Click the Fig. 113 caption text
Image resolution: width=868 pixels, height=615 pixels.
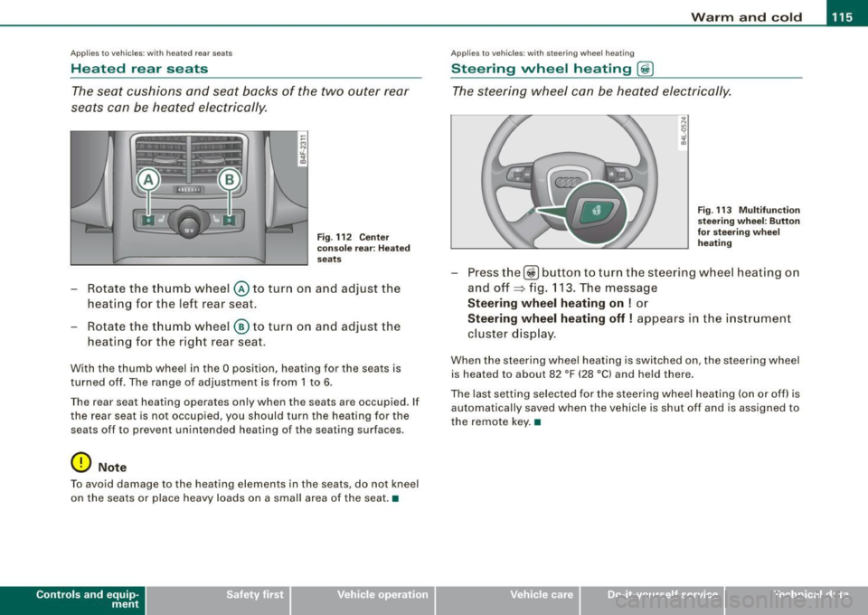click(x=749, y=226)
